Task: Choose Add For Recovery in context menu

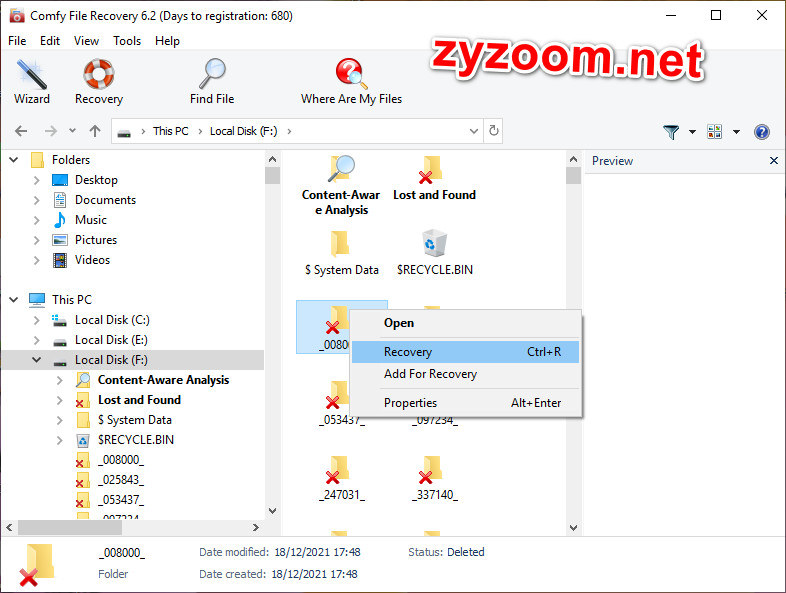Action: tap(466, 374)
